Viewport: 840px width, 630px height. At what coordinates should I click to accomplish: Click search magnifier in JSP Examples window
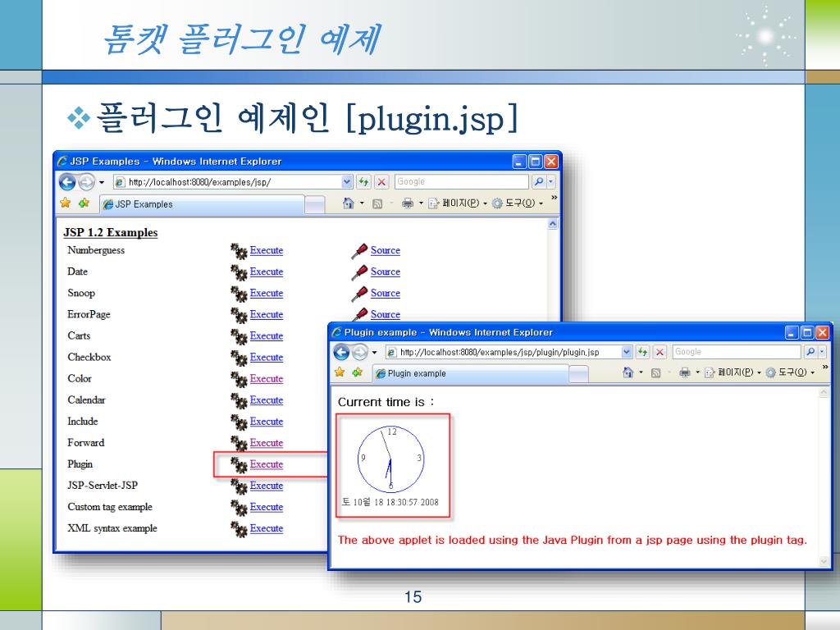pos(539,182)
